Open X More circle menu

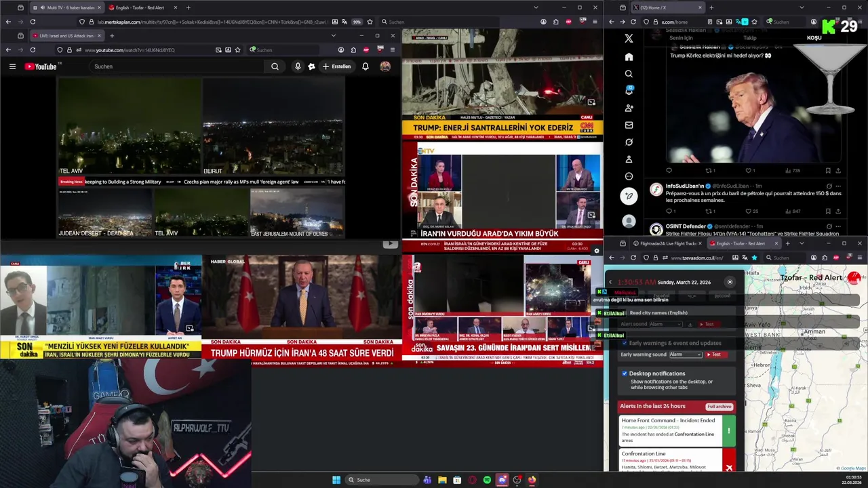point(629,176)
